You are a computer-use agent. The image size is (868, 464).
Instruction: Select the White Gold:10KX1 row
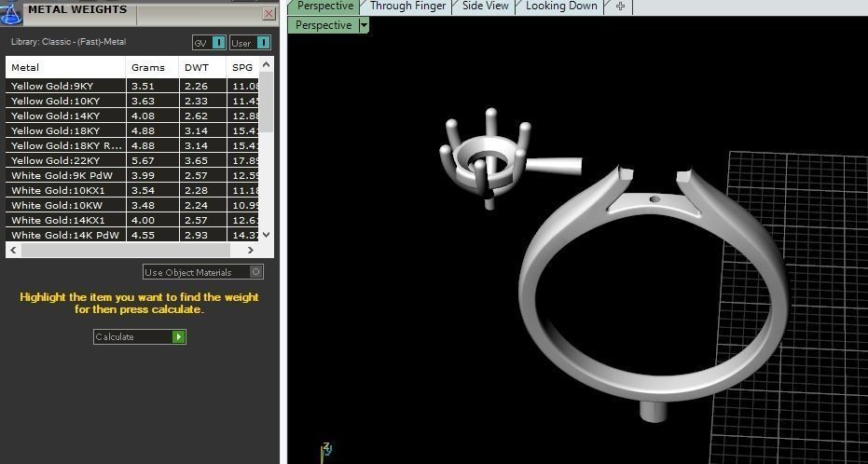132,190
